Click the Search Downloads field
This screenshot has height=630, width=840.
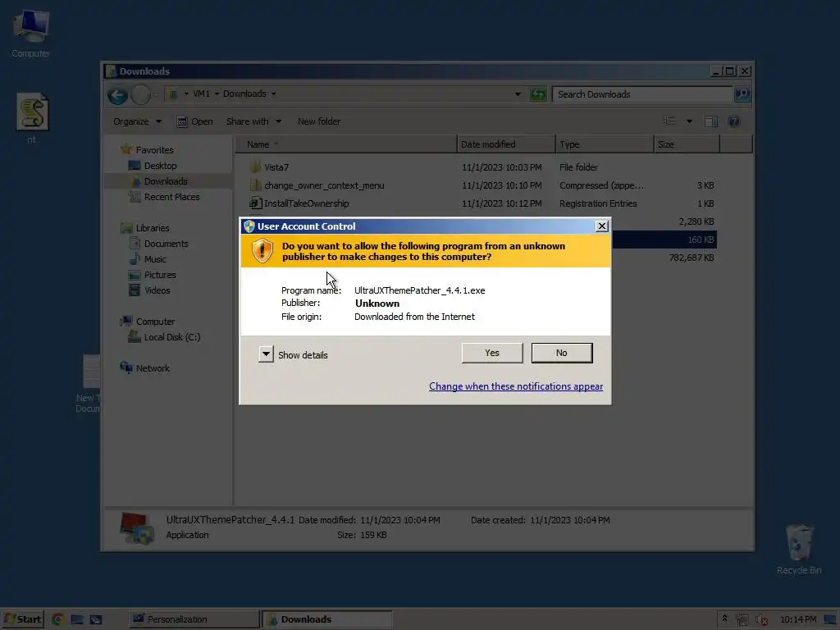(x=641, y=94)
